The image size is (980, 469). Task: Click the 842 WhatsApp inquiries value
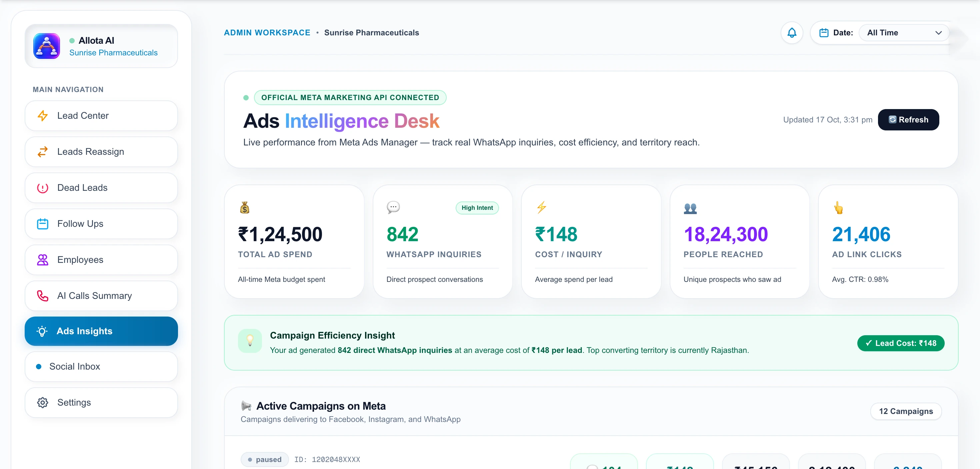403,234
